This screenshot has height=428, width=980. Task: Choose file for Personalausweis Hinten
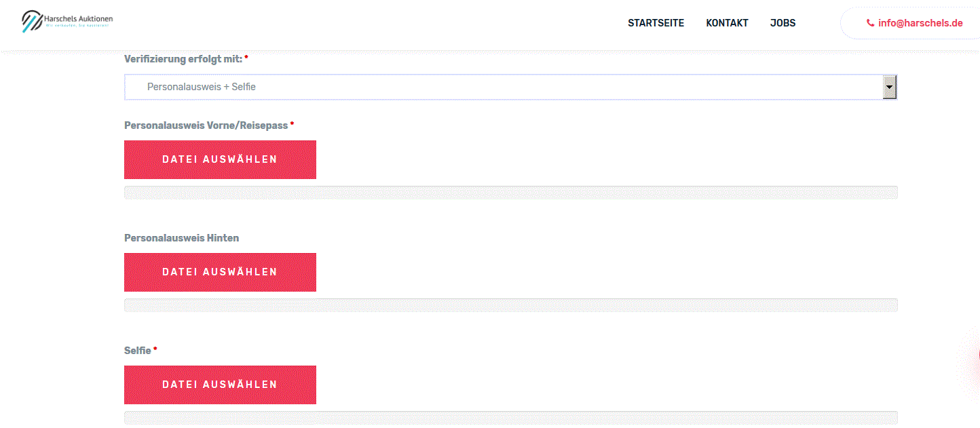pyautogui.click(x=220, y=272)
